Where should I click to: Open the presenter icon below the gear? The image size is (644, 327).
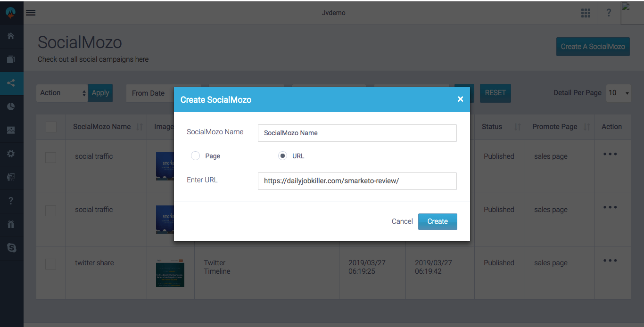coord(11,177)
